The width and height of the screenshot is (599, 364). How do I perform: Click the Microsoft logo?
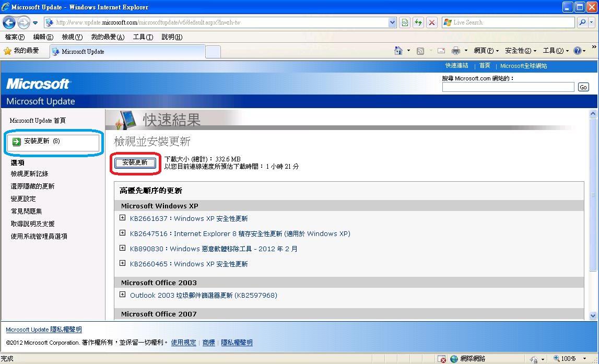point(38,84)
